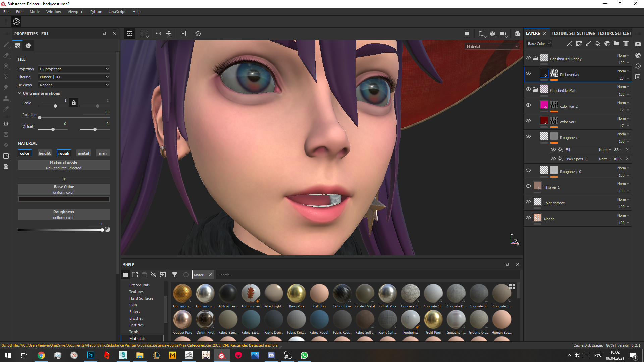Open the Material viewport mode dropdown
Image resolution: width=644 pixels, height=362 pixels.
[x=492, y=47]
